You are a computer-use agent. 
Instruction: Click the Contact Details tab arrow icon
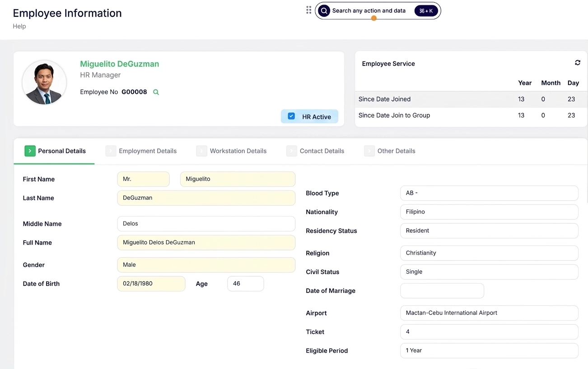coord(291,151)
